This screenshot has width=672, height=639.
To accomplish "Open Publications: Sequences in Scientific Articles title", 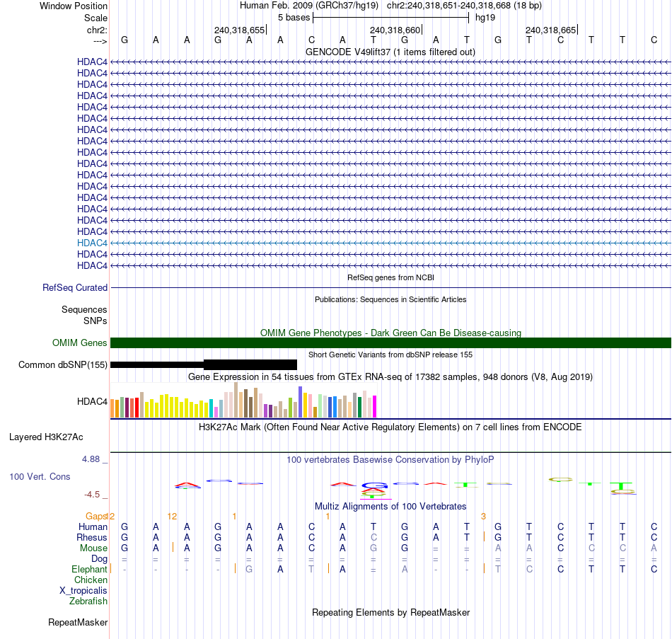I will point(390,299).
